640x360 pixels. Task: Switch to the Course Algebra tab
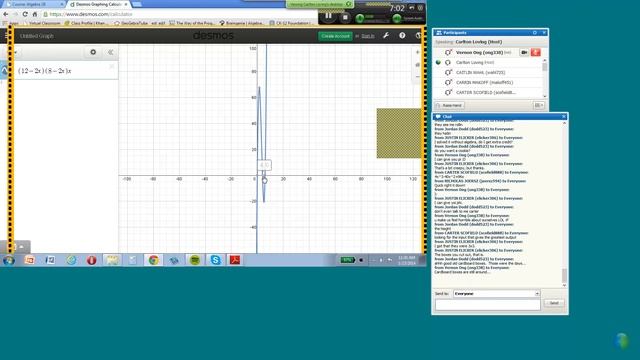click(34, 4)
